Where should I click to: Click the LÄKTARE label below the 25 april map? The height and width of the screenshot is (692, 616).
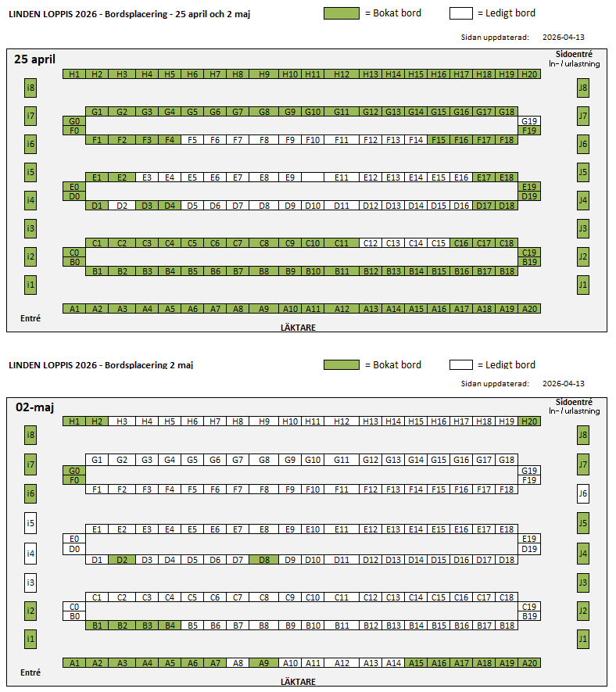click(298, 328)
